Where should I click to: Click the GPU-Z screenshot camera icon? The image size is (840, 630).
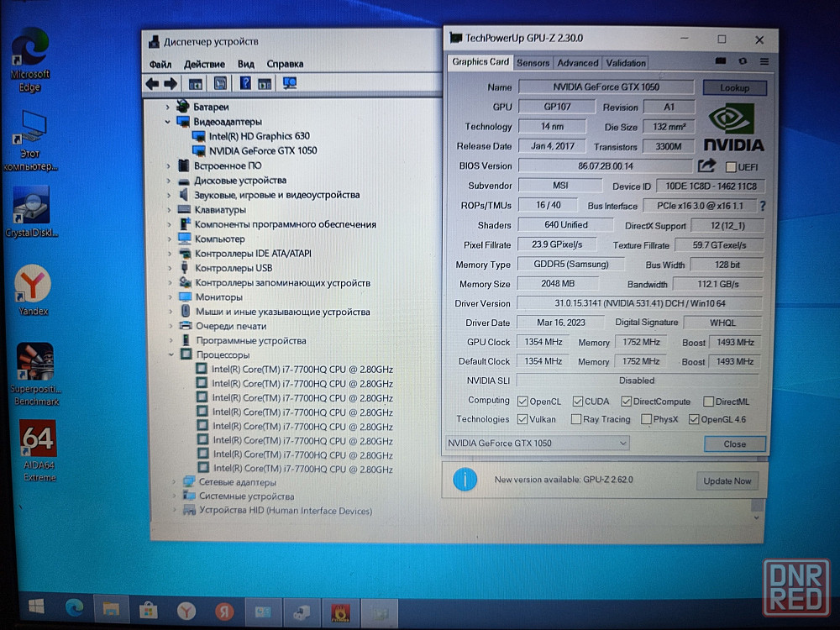tap(721, 61)
